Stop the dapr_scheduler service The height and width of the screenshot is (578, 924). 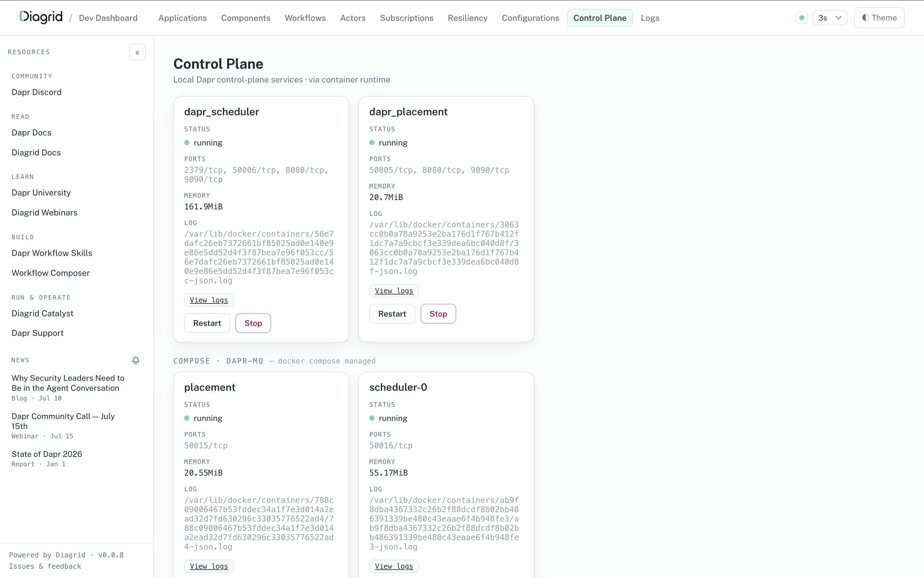[253, 323]
